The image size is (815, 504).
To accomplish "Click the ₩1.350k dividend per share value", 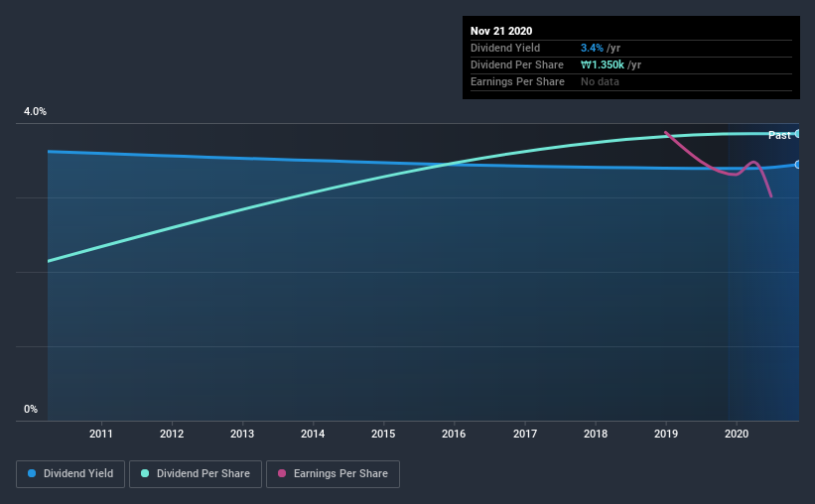I will click(603, 64).
